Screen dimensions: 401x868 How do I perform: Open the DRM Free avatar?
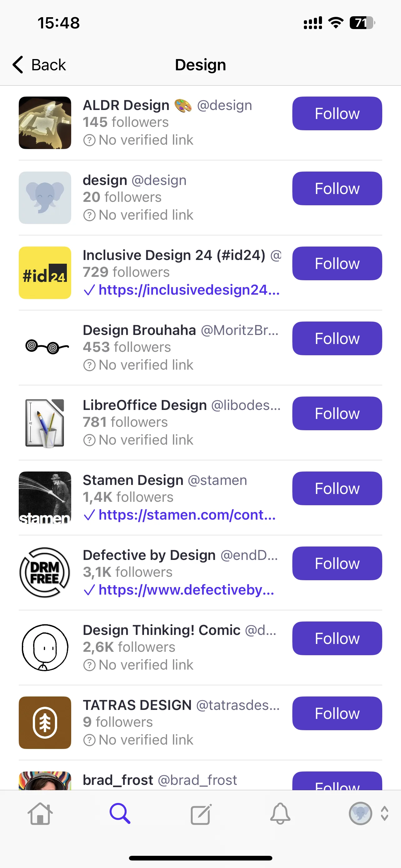pos(45,572)
